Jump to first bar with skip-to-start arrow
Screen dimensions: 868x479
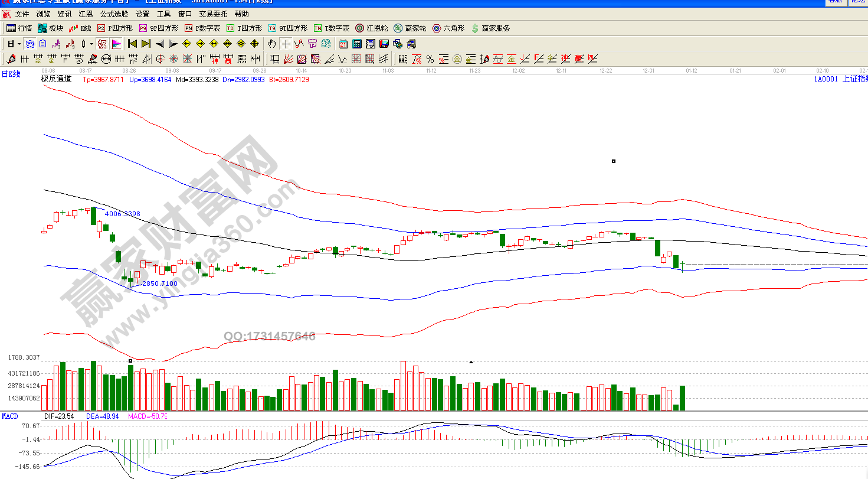[132, 44]
